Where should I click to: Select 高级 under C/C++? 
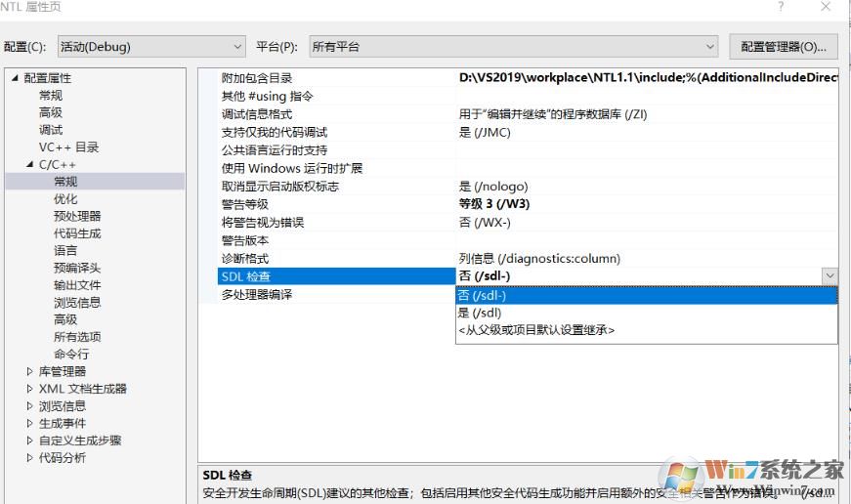coord(65,319)
